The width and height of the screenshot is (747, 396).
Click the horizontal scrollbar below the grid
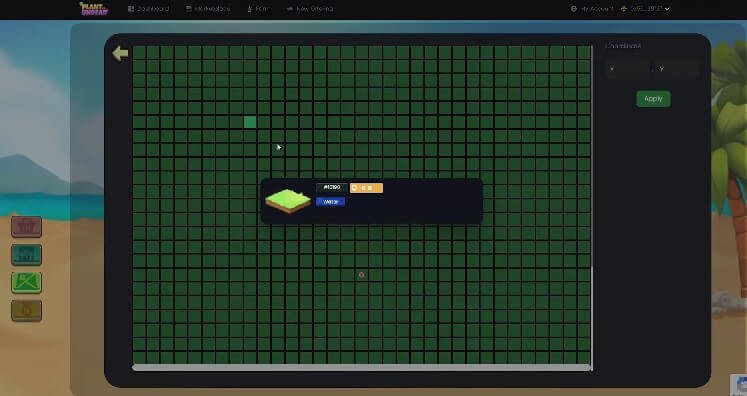(362, 367)
